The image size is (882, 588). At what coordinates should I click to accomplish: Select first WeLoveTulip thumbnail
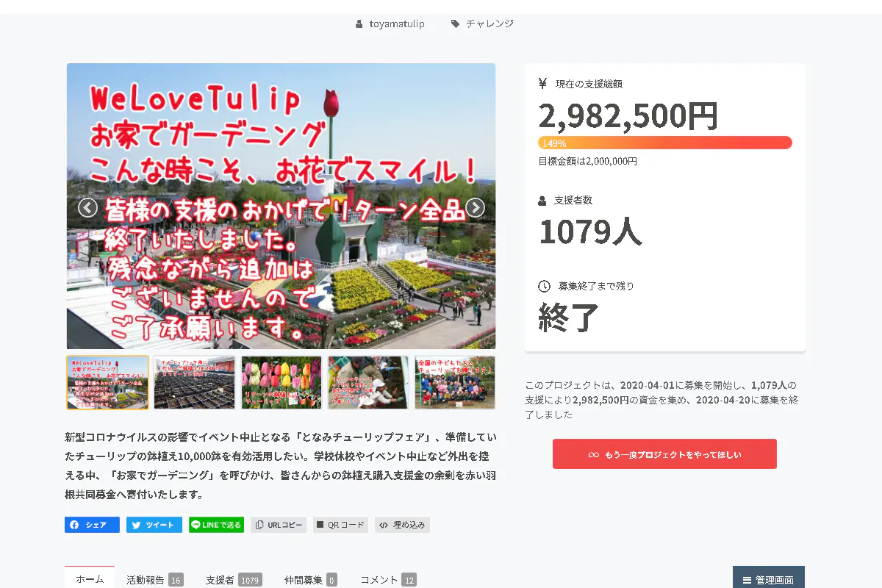107,382
